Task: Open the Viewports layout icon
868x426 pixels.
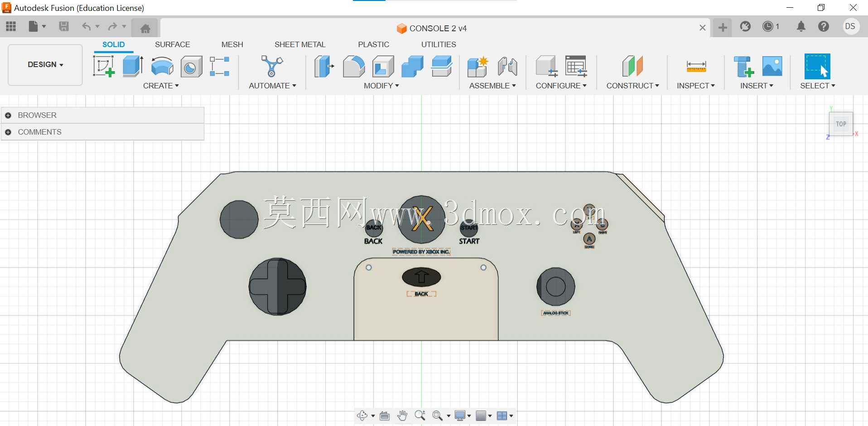Action: [502, 416]
